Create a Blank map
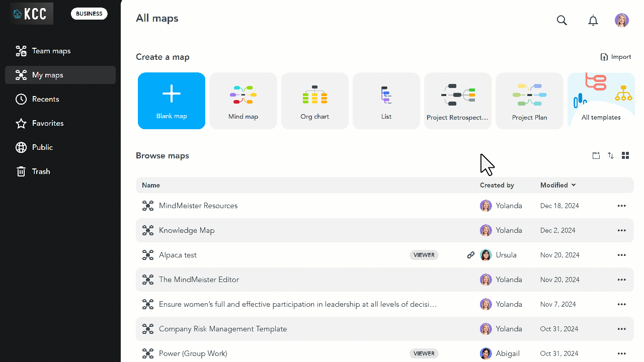The height and width of the screenshot is (362, 644). click(172, 101)
